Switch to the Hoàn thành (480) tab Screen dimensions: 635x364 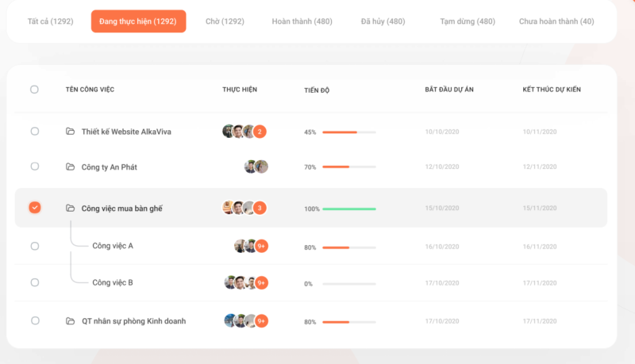(302, 21)
